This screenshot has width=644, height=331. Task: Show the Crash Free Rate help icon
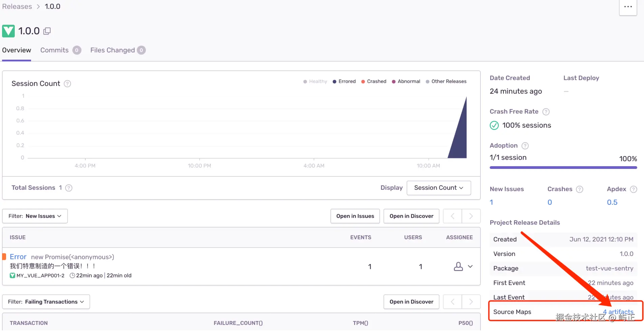(x=546, y=112)
